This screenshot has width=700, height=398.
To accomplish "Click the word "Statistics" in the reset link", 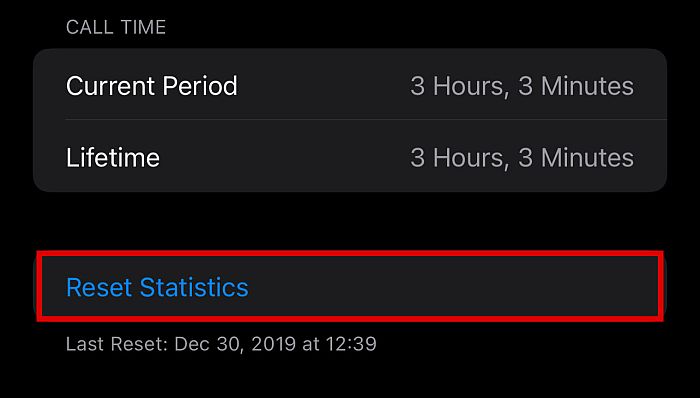I will click(194, 287).
